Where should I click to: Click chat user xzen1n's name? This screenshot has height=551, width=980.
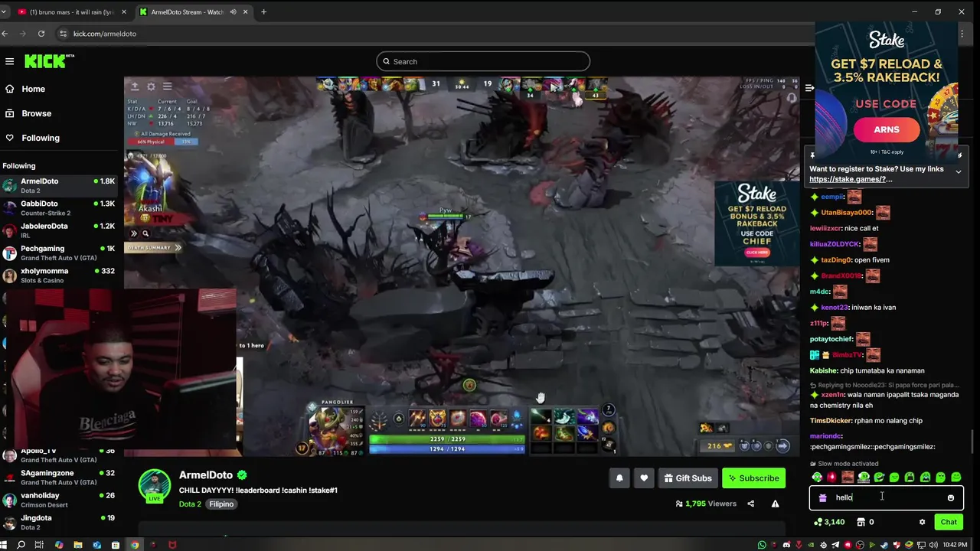pos(832,395)
